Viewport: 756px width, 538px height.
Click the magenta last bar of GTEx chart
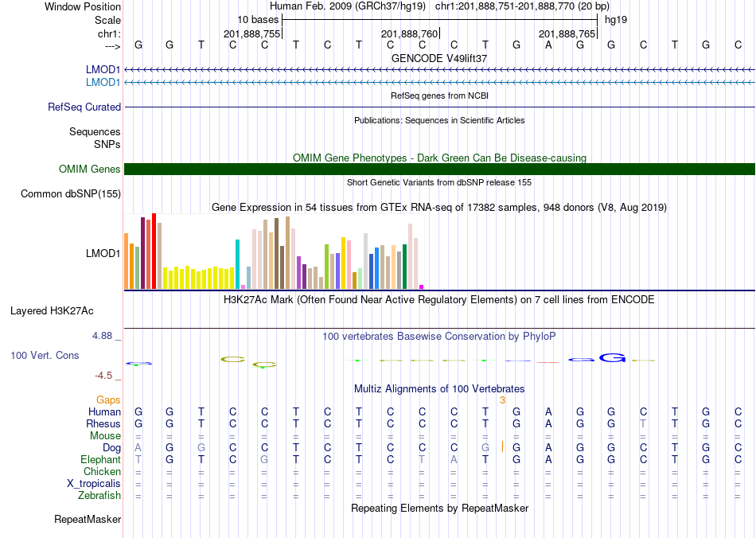tap(422, 287)
